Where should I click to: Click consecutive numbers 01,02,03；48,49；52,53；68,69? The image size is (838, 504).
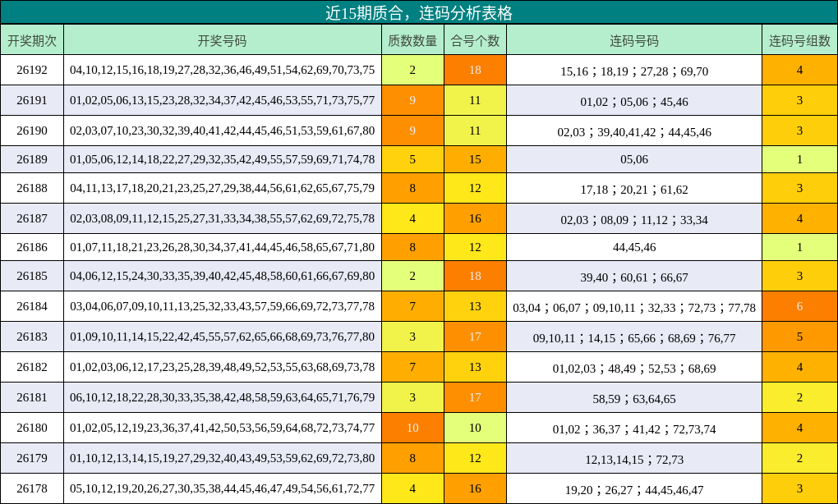coord(634,369)
